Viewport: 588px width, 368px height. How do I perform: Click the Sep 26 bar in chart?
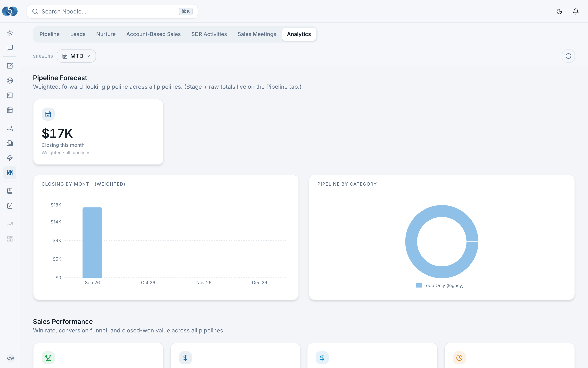tap(92, 242)
